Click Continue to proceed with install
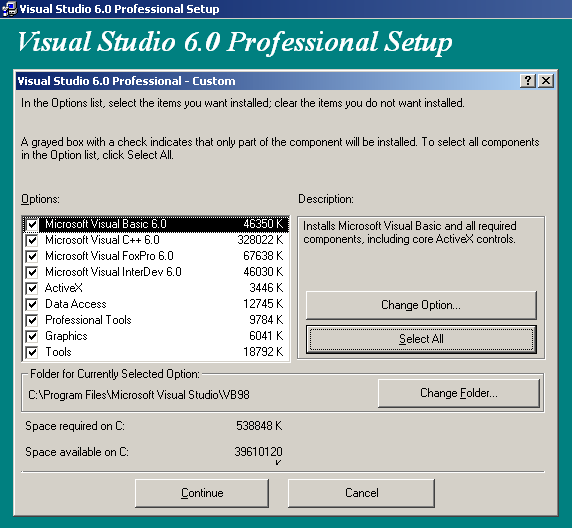Screen dimensions: 572x528 click(x=202, y=493)
